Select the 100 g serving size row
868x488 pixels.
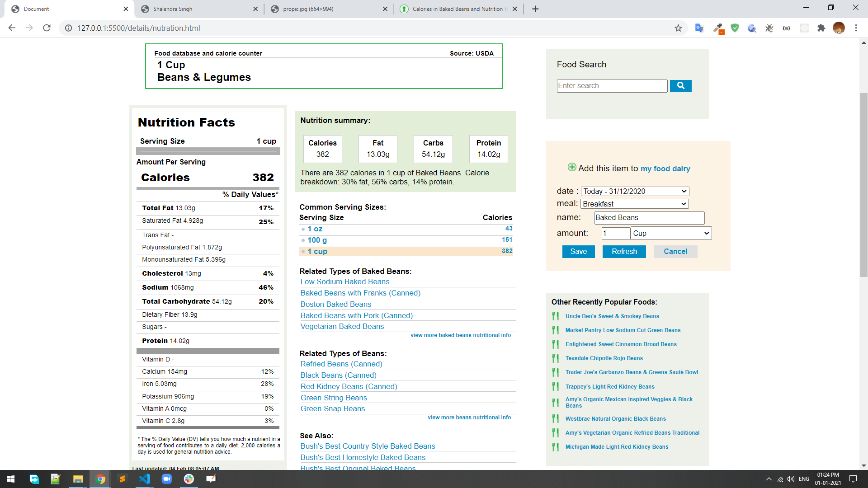[x=317, y=240]
